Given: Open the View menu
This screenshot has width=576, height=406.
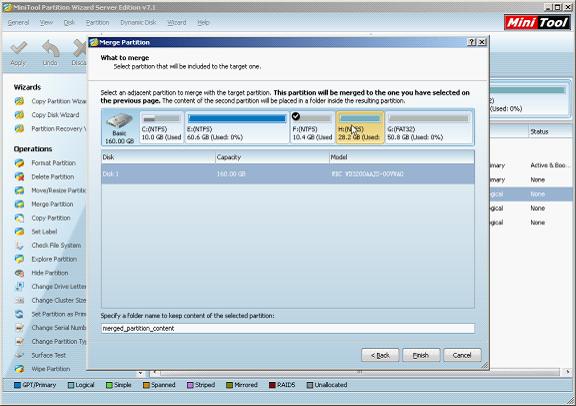Looking at the screenshot, I should coord(46,22).
